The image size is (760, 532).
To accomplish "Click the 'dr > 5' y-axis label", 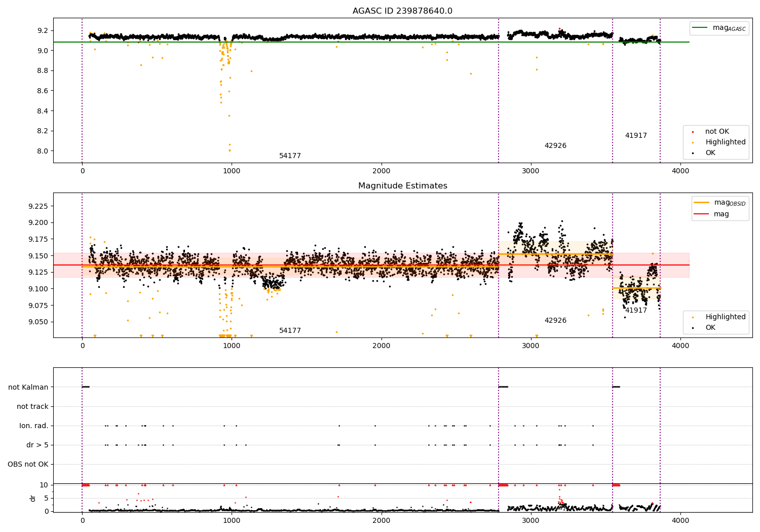I will (x=37, y=445).
